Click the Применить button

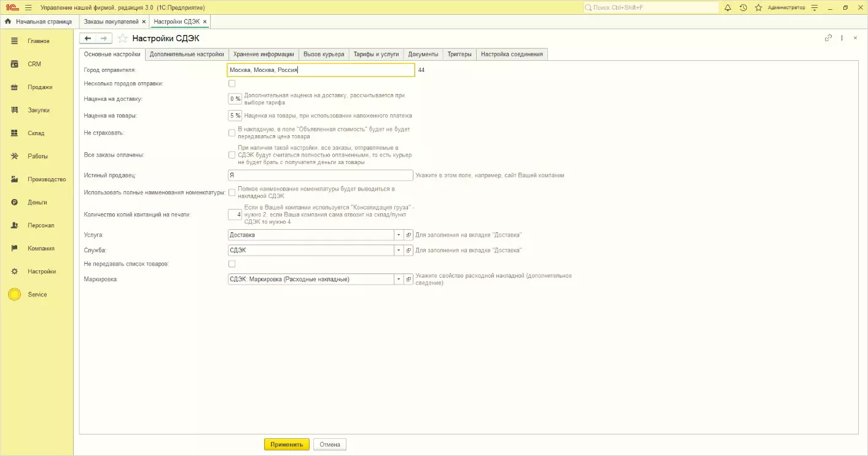click(287, 444)
